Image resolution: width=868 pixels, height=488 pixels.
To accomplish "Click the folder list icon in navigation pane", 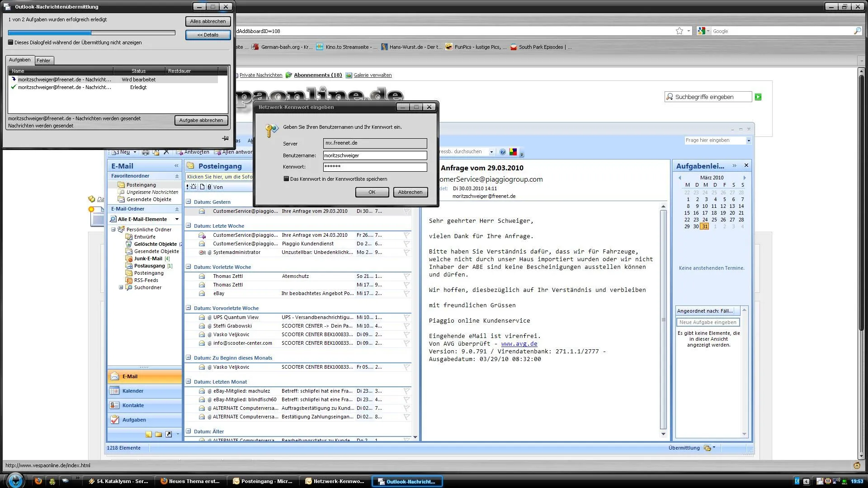I will 158,434.
